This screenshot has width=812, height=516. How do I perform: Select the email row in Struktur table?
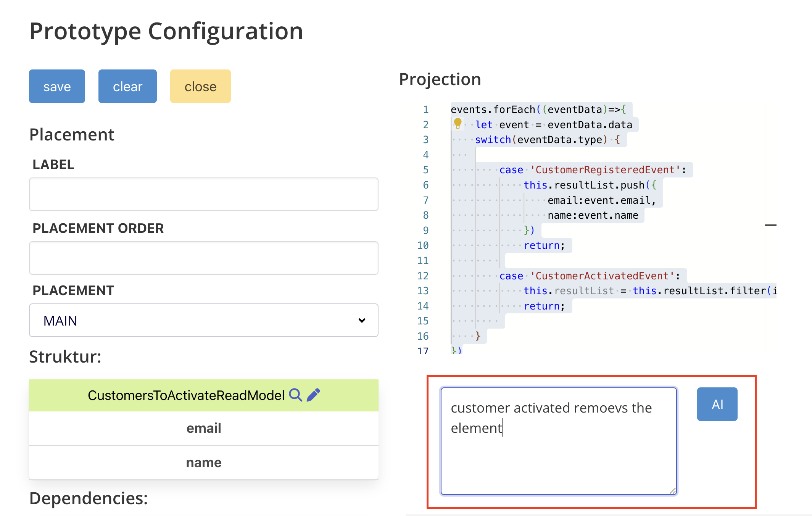[203, 428]
